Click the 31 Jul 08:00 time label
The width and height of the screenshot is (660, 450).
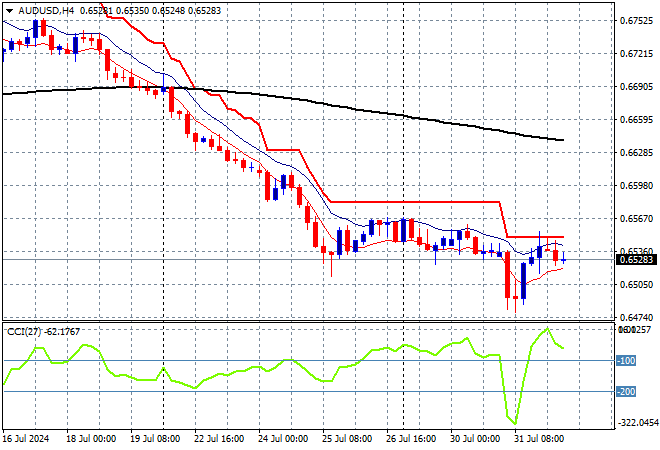coord(539,439)
